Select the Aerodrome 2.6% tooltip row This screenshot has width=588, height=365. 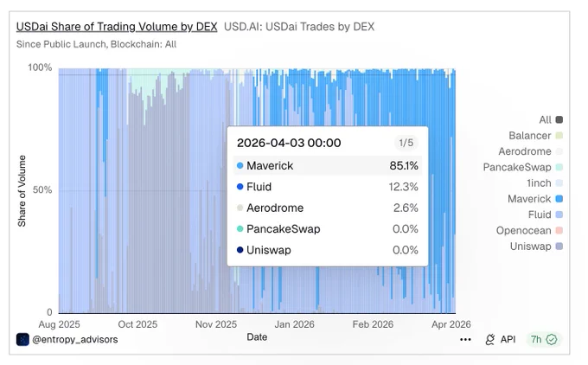click(x=328, y=208)
